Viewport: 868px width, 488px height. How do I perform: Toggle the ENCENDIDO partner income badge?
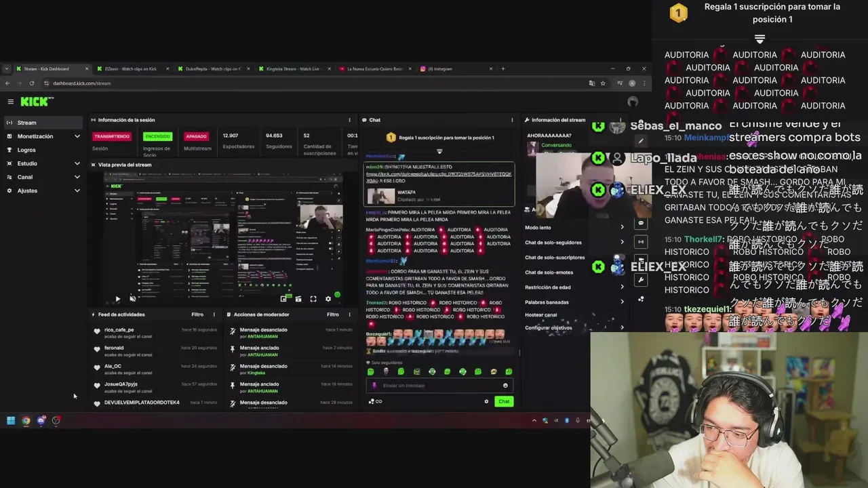click(157, 136)
